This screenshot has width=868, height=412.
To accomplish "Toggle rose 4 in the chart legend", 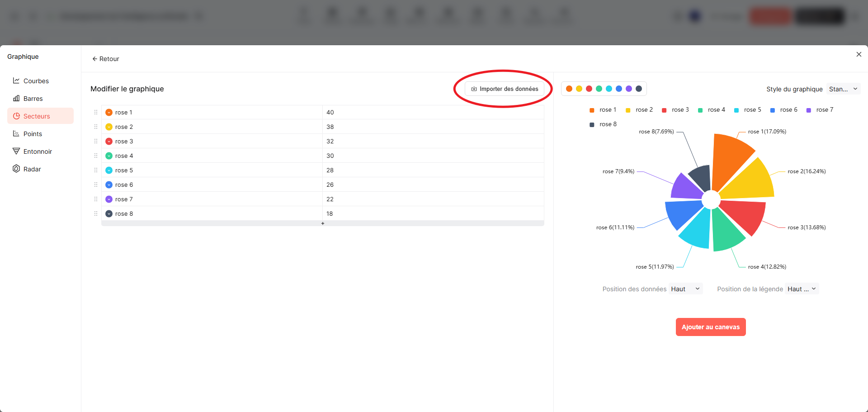I will [x=712, y=110].
